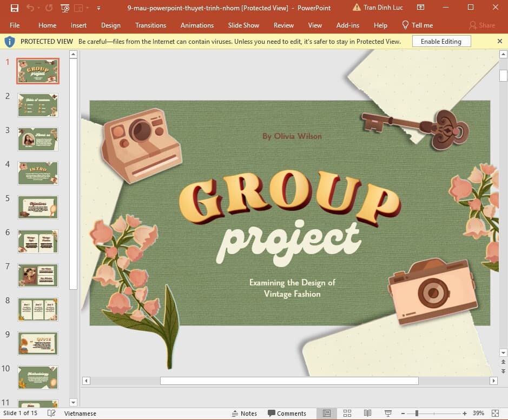Open Reading View from the status bar
508x420 pixels.
(368, 414)
